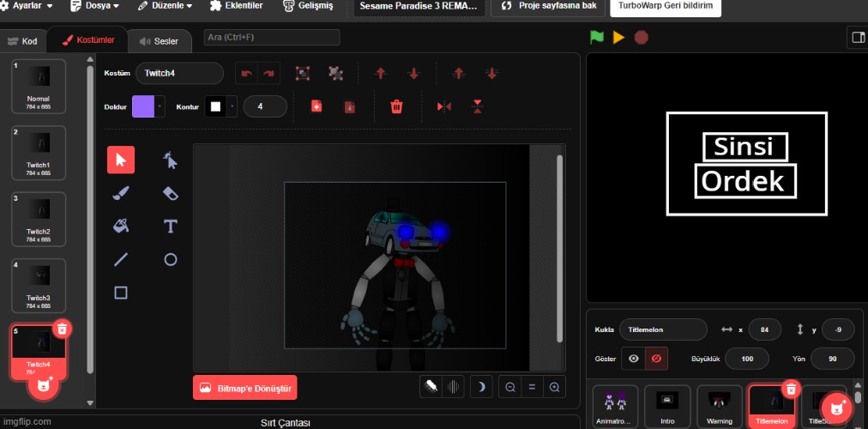The width and height of the screenshot is (868, 429).
Task: Show the sprite with eye icon
Action: [633, 358]
